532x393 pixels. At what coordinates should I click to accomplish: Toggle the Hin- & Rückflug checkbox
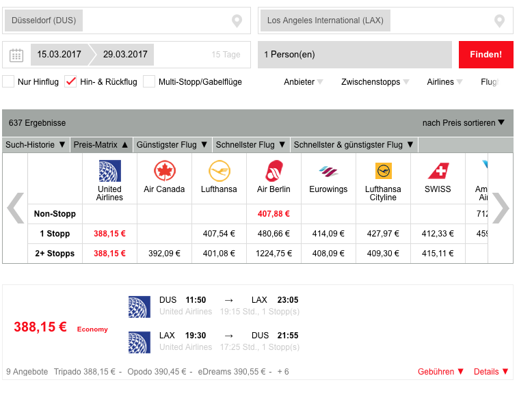click(70, 82)
